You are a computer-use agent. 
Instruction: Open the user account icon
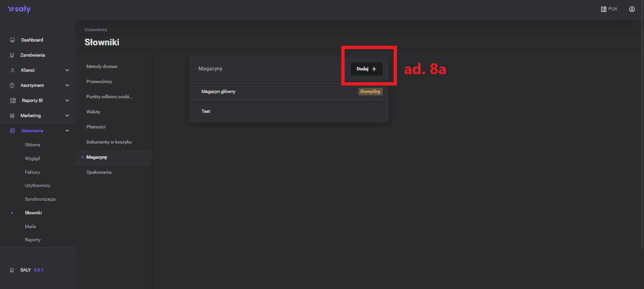(x=632, y=9)
